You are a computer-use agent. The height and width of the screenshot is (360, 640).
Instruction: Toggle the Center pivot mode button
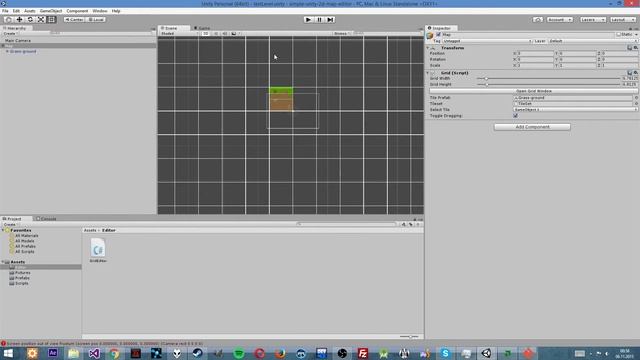(74, 20)
